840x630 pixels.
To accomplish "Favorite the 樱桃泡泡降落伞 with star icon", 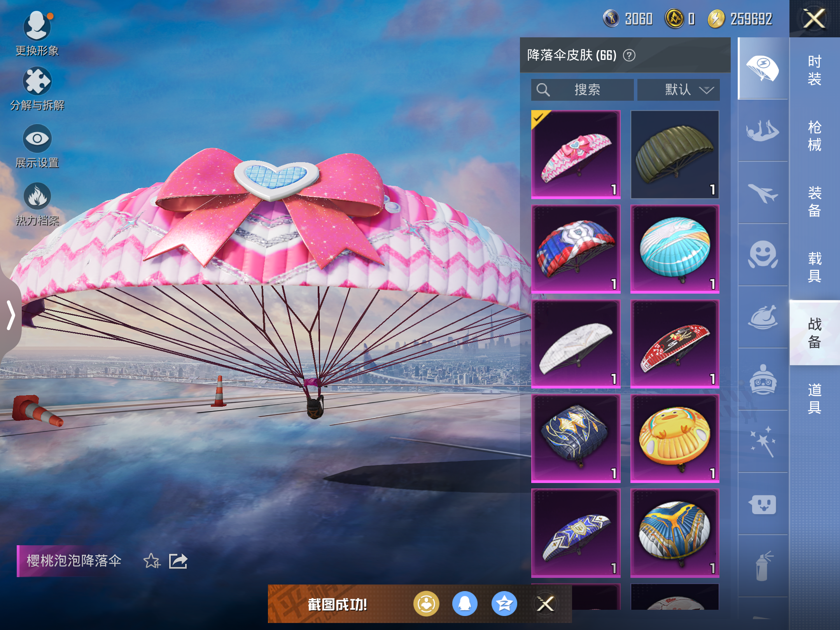I will [x=152, y=561].
